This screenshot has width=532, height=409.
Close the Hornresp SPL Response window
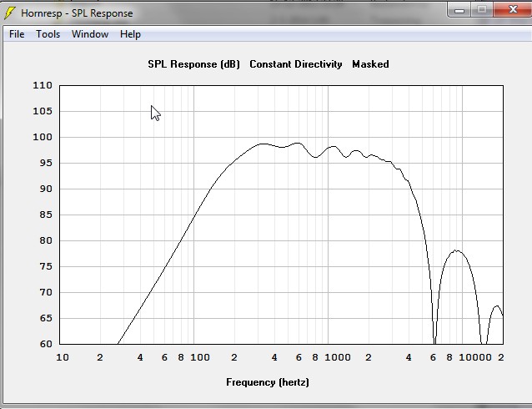tap(512, 10)
